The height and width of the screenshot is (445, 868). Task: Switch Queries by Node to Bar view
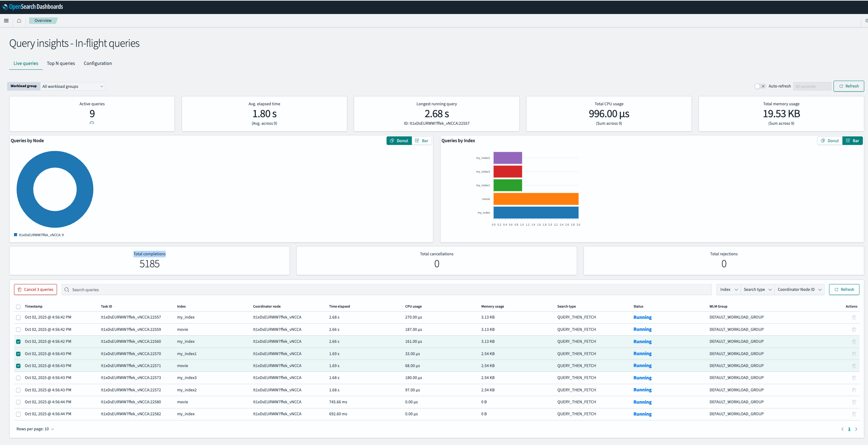pos(422,140)
